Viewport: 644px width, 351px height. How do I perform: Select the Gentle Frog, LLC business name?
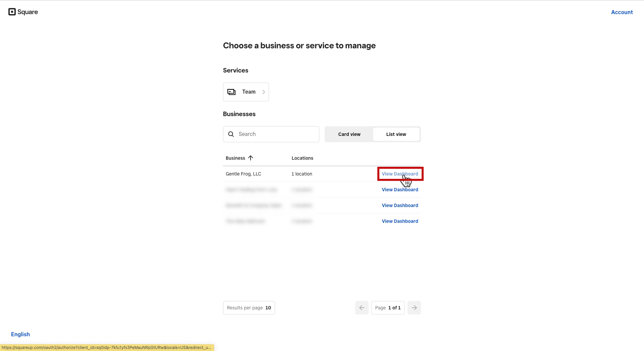(x=244, y=174)
